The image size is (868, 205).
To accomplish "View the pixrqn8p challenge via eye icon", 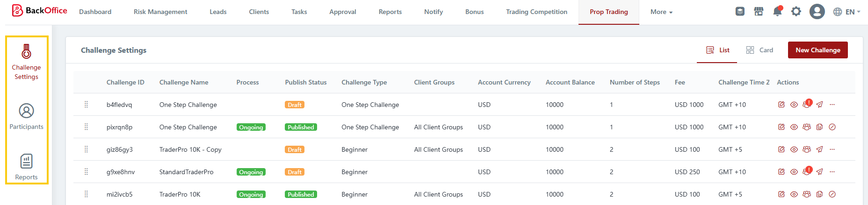I will [794, 127].
